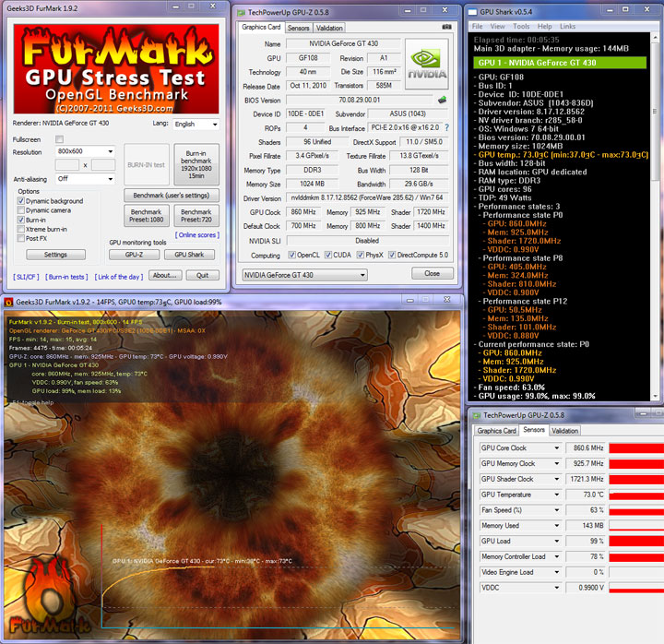664x644 pixels.
Task: Switch to Validation tab in top GPU-Z window
Action: tap(329, 28)
